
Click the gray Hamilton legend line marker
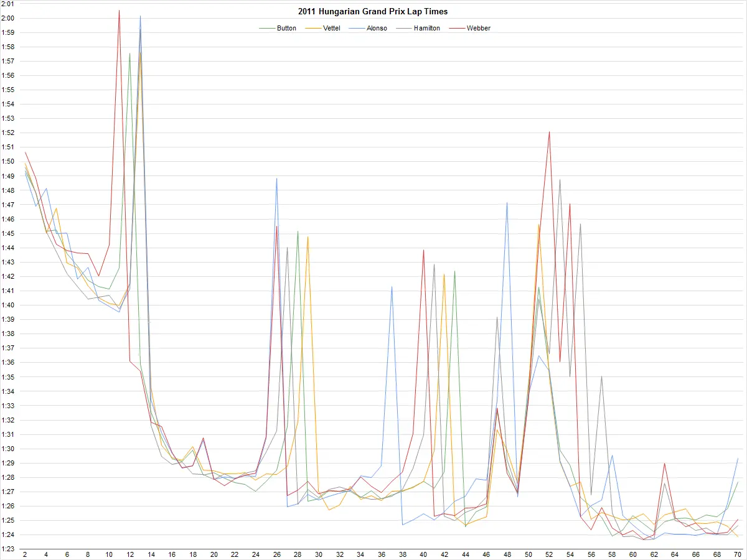point(404,28)
